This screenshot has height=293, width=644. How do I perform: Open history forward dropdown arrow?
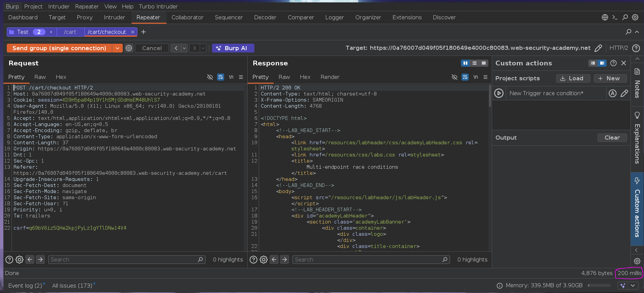pos(203,48)
